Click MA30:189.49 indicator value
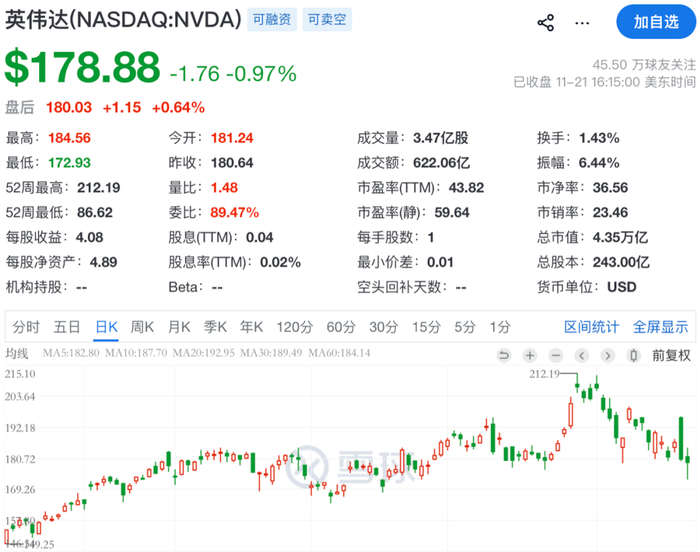Viewport: 700px width, 552px height. (x=271, y=353)
